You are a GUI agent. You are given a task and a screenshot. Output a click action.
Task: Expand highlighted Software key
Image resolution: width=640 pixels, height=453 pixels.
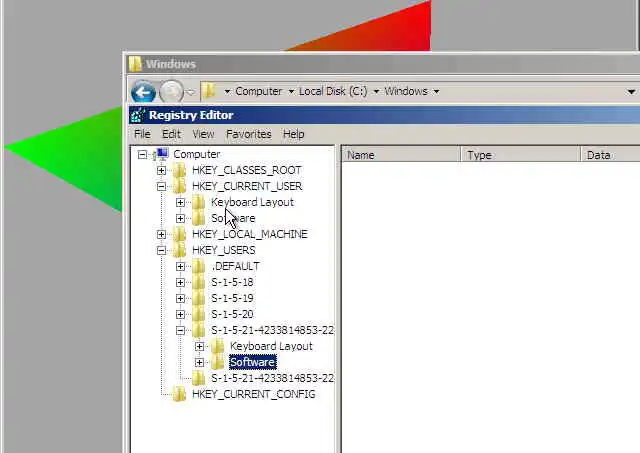coord(199,362)
